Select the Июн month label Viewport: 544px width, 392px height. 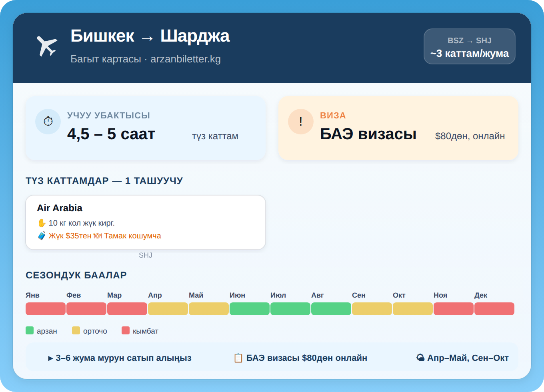coord(238,295)
